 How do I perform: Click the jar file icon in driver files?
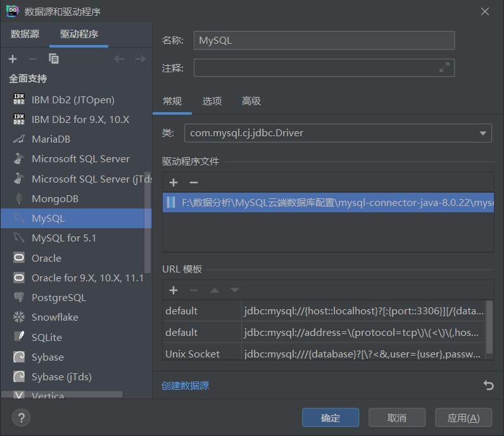(x=171, y=202)
